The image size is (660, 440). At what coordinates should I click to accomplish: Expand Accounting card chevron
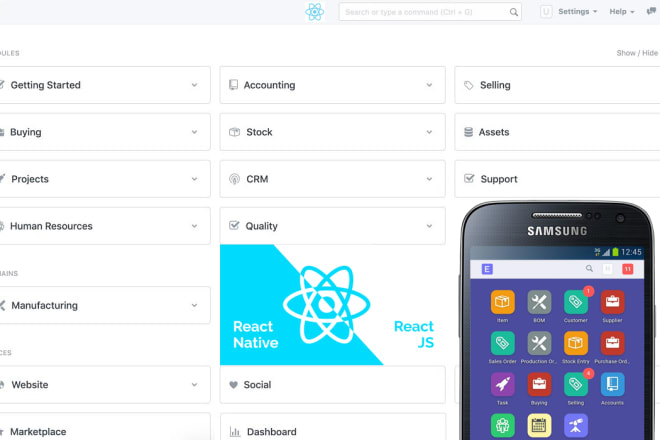[x=429, y=85]
